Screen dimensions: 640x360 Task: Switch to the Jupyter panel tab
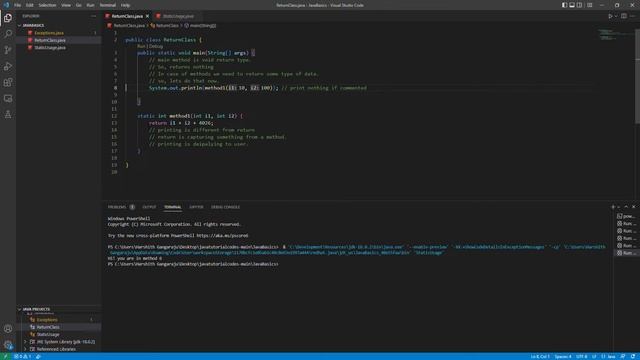(196, 207)
